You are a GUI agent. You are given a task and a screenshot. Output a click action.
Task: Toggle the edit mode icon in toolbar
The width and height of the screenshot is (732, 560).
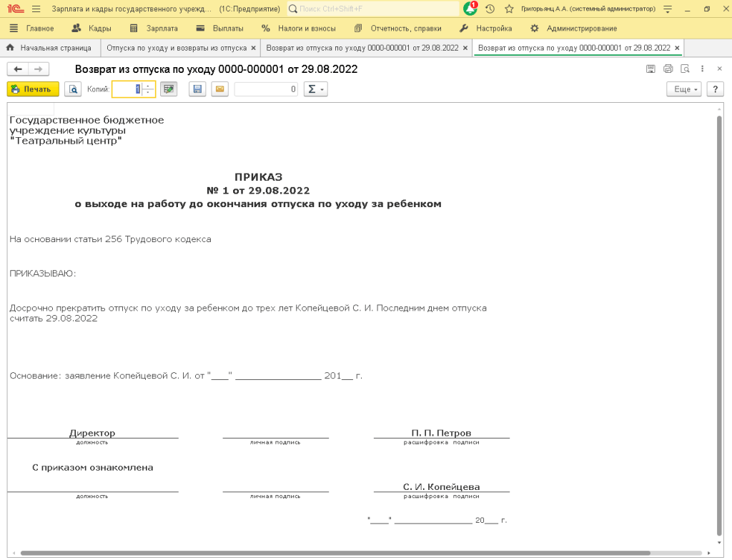click(x=168, y=89)
